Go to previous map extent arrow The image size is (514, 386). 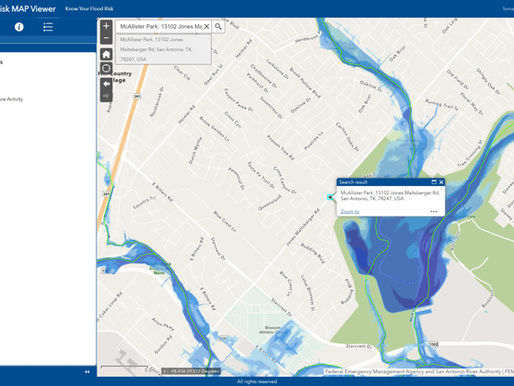[x=106, y=84]
